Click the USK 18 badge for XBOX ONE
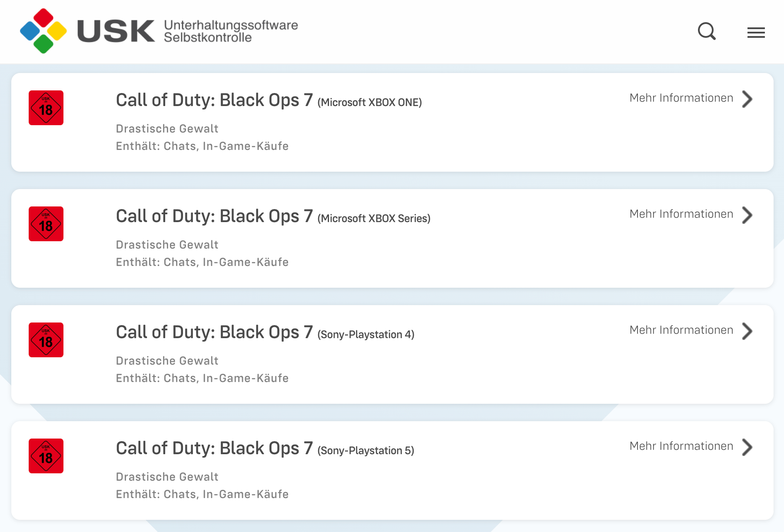This screenshot has height=532, width=784. click(46, 108)
